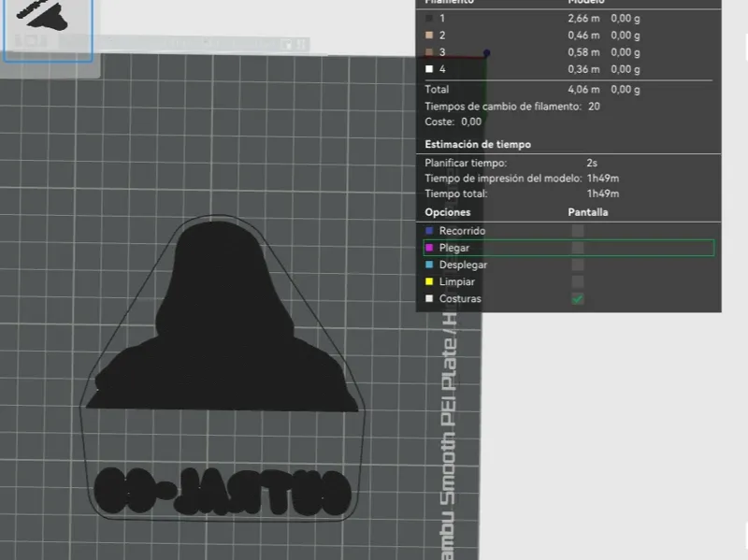Click the filament 2 tan color swatch
The width and height of the screenshot is (748, 560).
(429, 36)
